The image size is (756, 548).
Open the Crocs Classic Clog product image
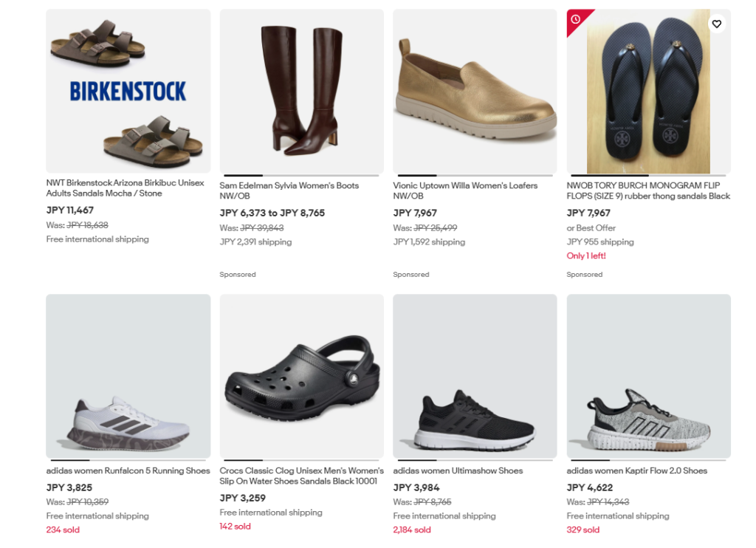301,376
